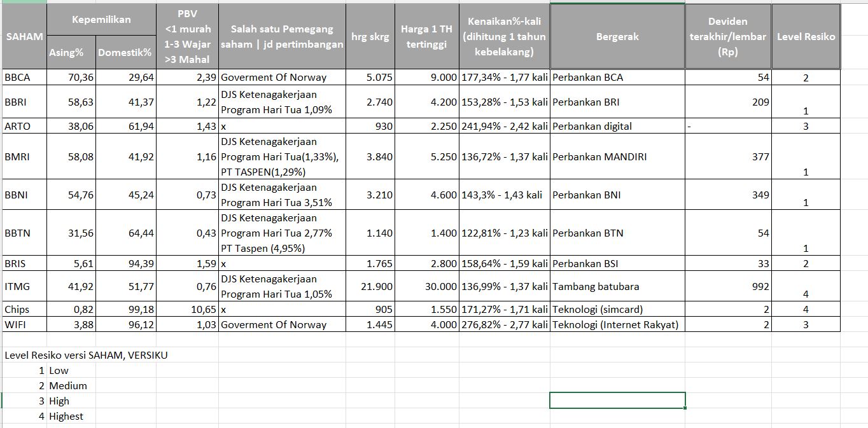Click the '276,82% - 2,77 kali' cell
868x428 pixels.
(505, 324)
